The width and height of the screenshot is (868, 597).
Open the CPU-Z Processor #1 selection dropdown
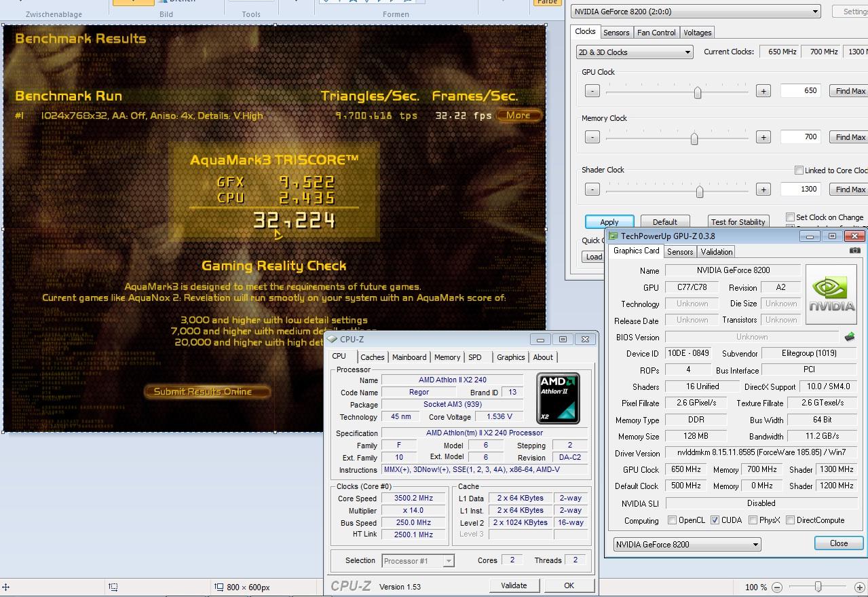pyautogui.click(x=417, y=561)
